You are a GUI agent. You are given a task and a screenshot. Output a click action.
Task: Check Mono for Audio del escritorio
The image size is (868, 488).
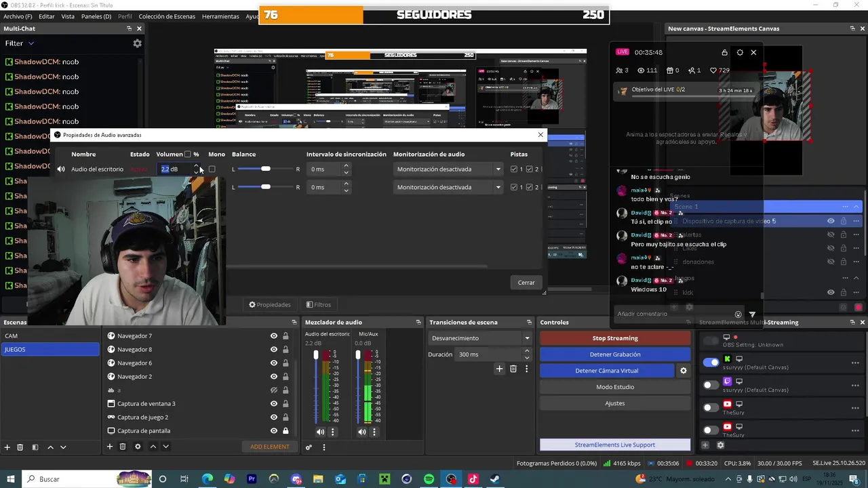point(212,169)
